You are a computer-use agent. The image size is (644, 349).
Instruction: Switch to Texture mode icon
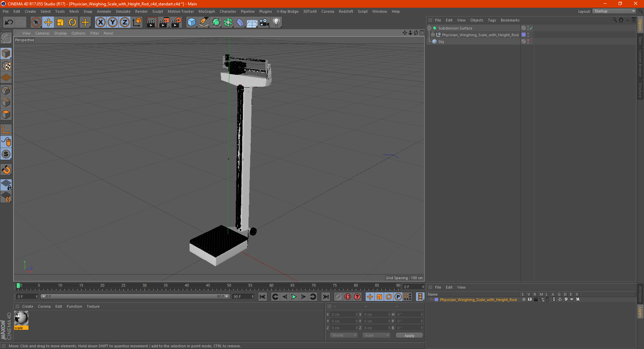[6, 66]
